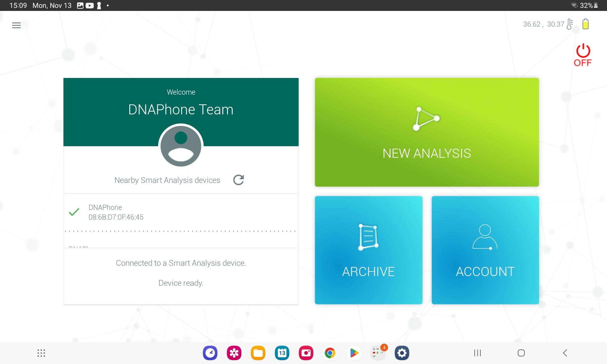Tap the battery 32% indicator in status bar
This screenshot has height=364, width=607.
(589, 5)
